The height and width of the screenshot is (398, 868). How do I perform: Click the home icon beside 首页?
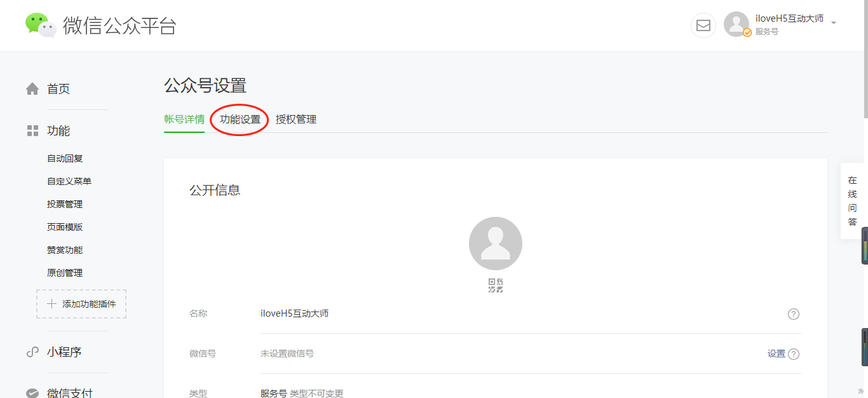click(32, 89)
